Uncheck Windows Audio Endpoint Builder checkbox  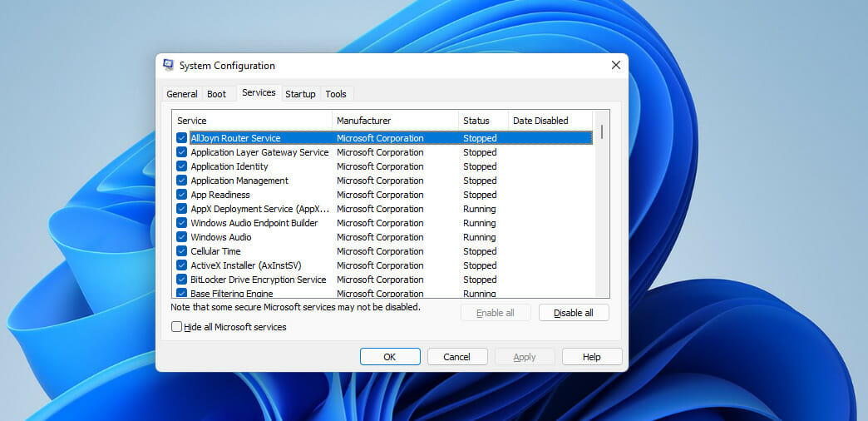point(181,223)
